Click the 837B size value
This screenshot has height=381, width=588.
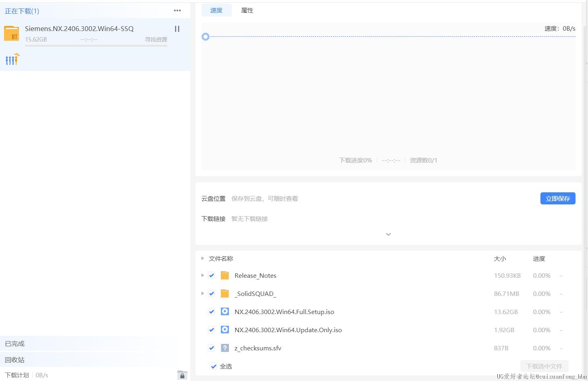pyautogui.click(x=501, y=348)
